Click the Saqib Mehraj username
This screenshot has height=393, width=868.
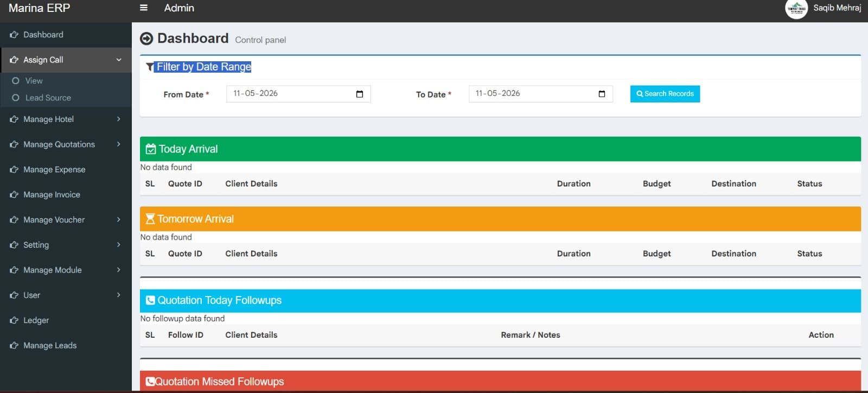pos(837,8)
